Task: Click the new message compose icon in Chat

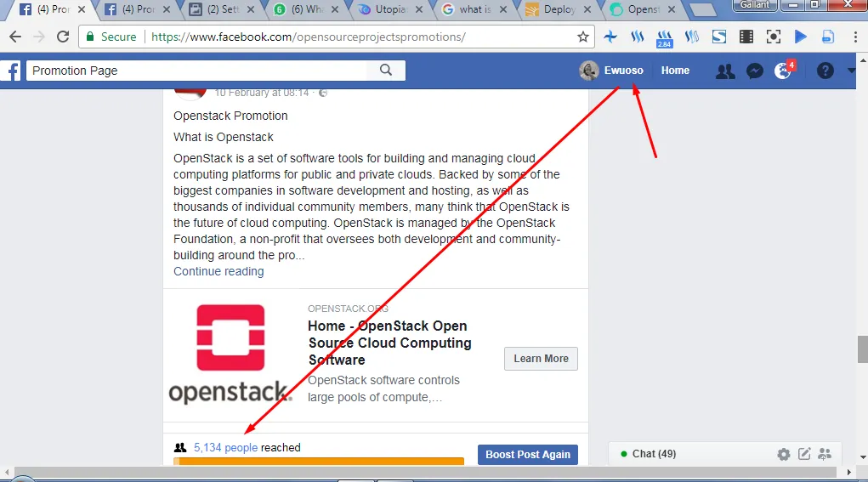Action: [804, 454]
